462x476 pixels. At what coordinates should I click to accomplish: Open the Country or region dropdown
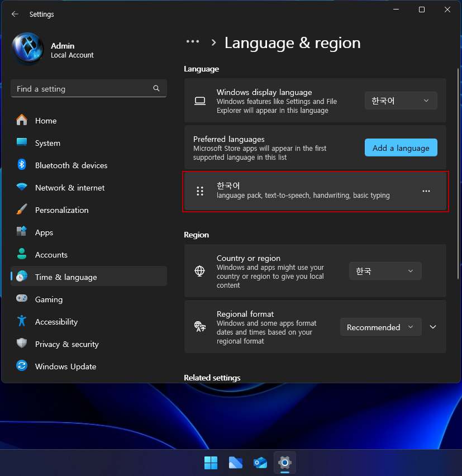[x=385, y=271]
